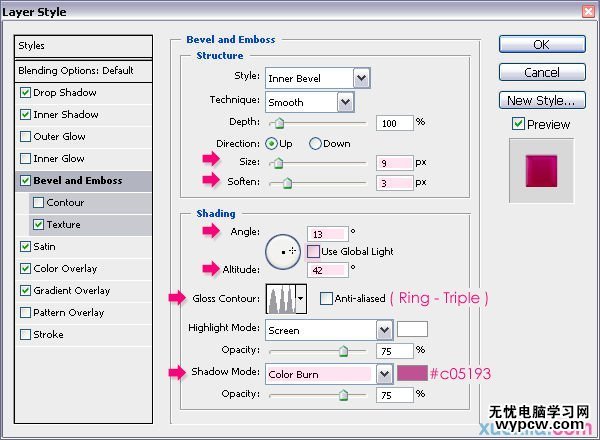Viewport: 600px width, 440px height.
Task: Open the Highlight Mode dropdown showing Screen
Action: click(x=329, y=330)
